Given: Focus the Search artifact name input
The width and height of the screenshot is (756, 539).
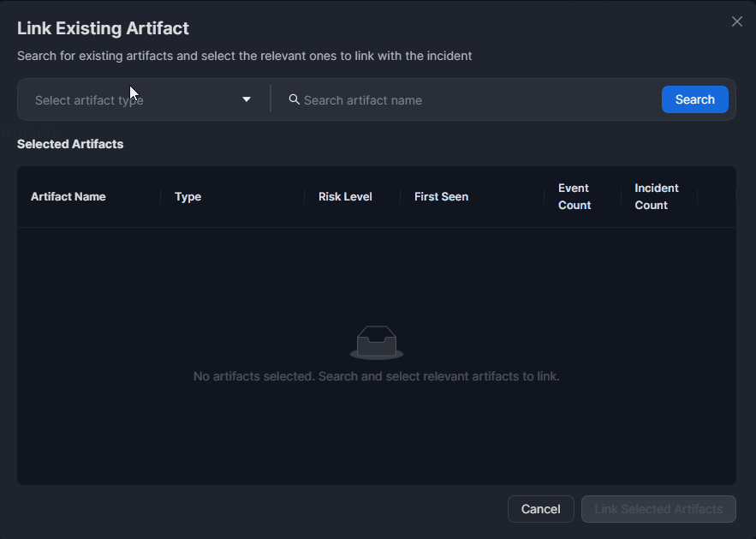Looking at the screenshot, I should pyautogui.click(x=471, y=100).
